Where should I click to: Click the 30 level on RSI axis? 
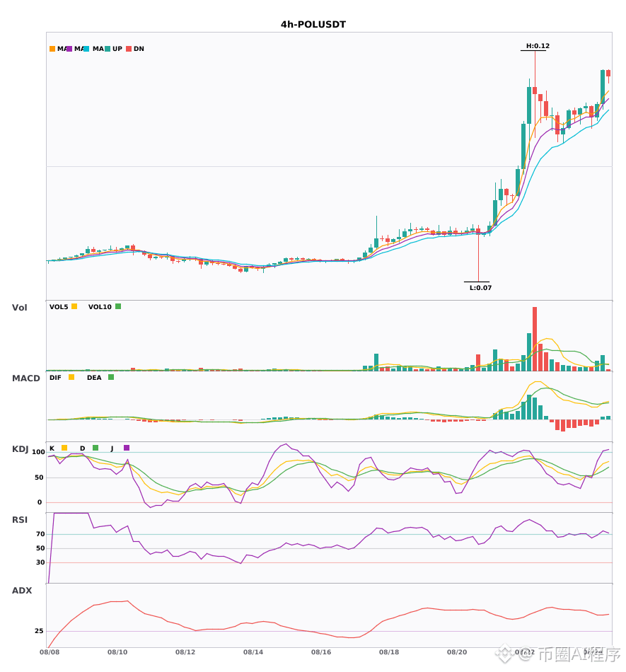tap(40, 562)
